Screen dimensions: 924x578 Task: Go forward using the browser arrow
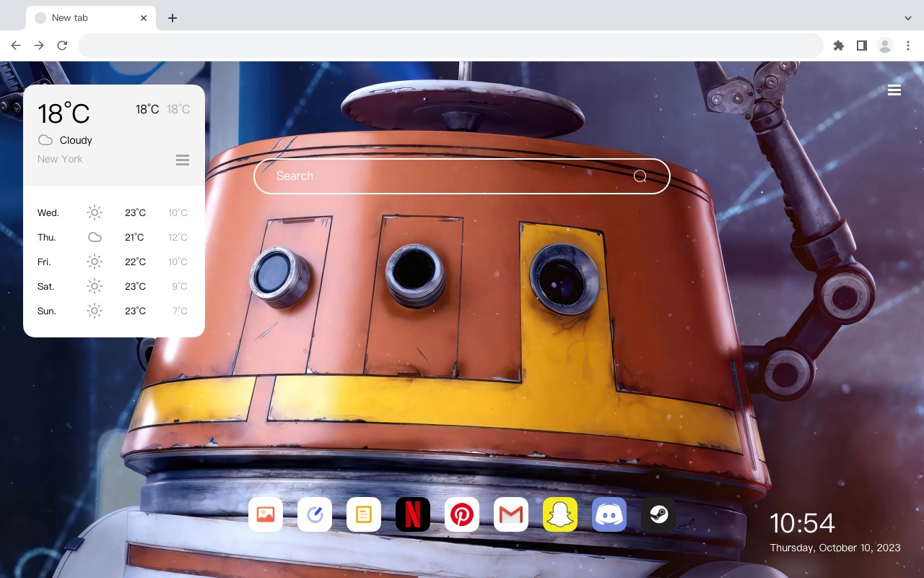[39, 46]
